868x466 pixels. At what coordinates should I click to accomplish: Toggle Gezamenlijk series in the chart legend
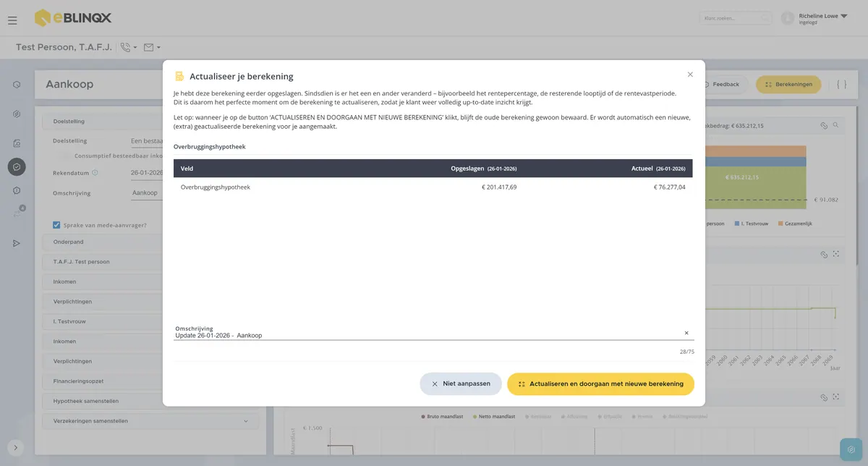click(794, 224)
